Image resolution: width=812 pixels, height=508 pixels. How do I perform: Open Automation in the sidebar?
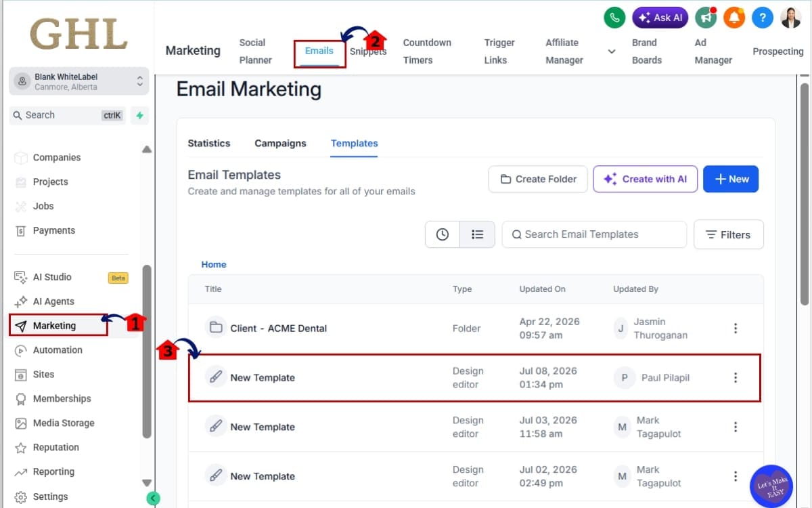click(x=58, y=350)
